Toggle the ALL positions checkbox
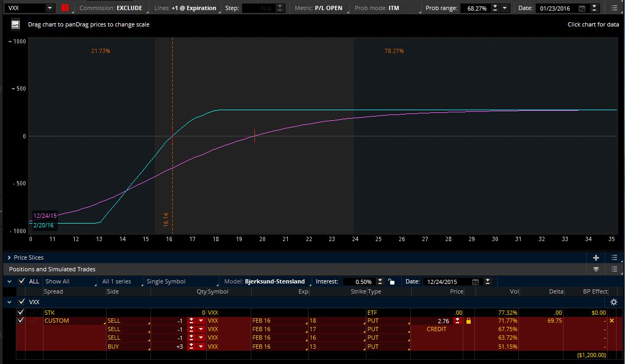This screenshot has height=364, width=625. point(22,281)
